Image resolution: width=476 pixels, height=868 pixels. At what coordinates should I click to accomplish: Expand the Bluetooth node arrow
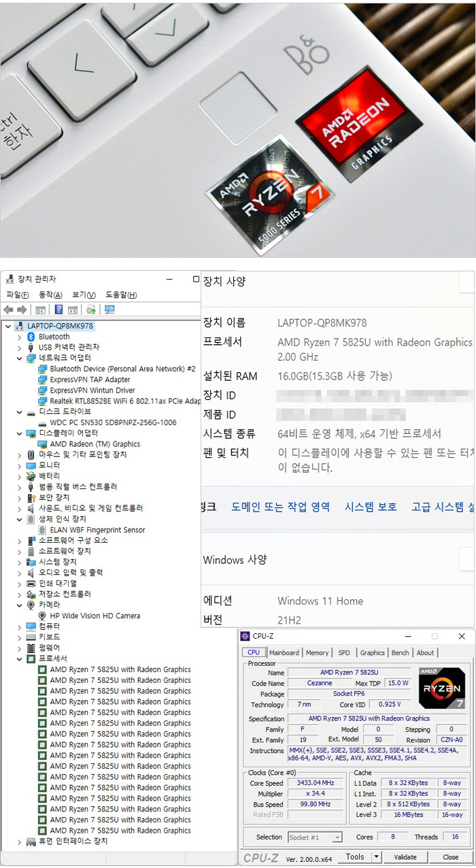tap(19, 337)
